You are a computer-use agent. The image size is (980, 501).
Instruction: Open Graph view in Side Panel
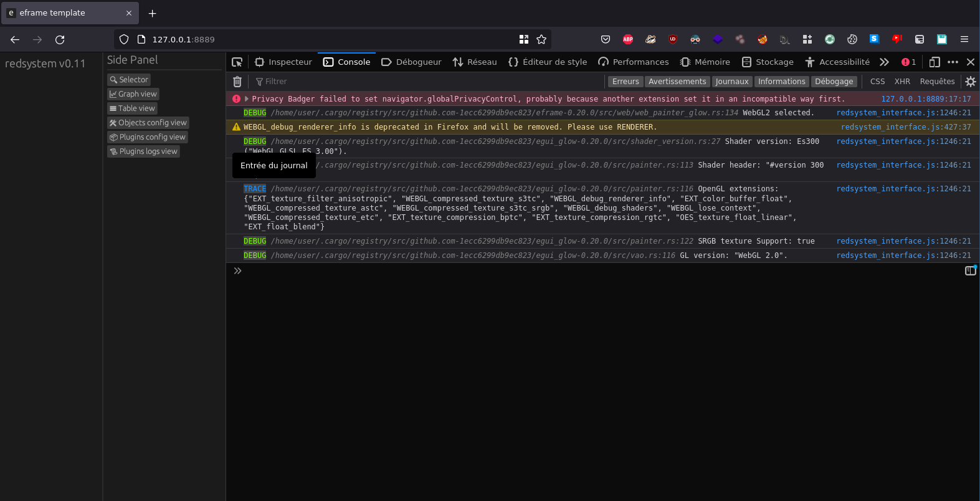(x=133, y=94)
